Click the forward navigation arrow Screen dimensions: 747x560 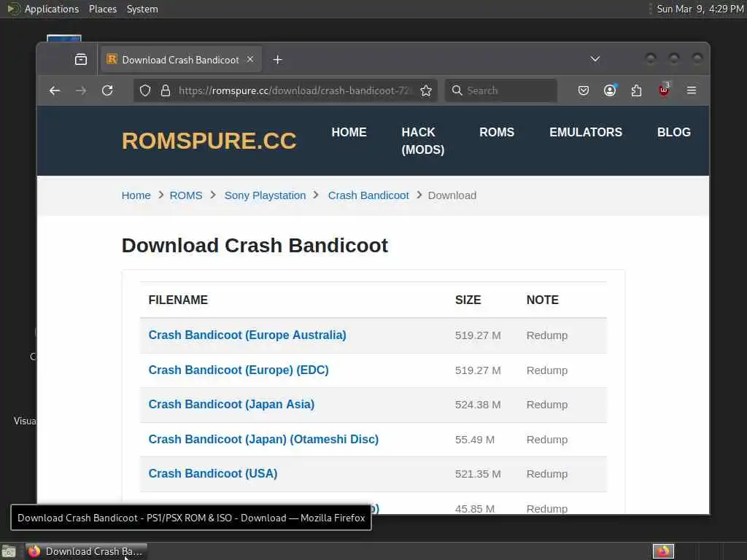(x=81, y=90)
